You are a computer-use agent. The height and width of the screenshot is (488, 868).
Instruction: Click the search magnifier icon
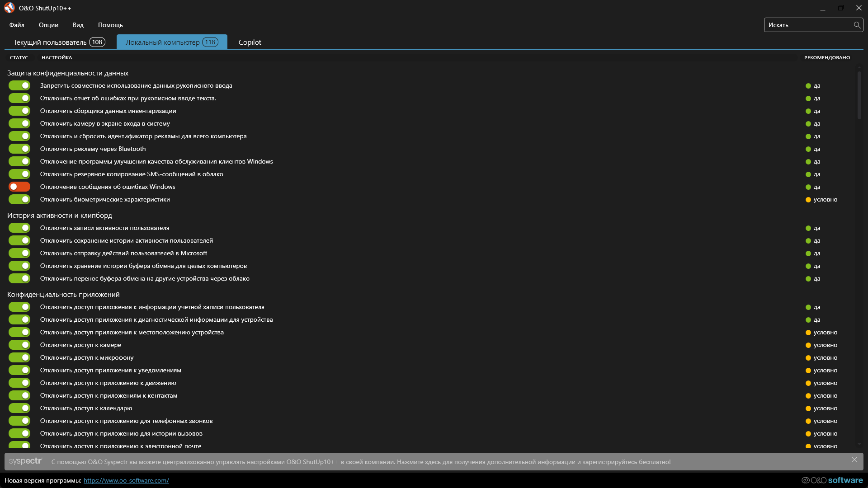(x=857, y=25)
